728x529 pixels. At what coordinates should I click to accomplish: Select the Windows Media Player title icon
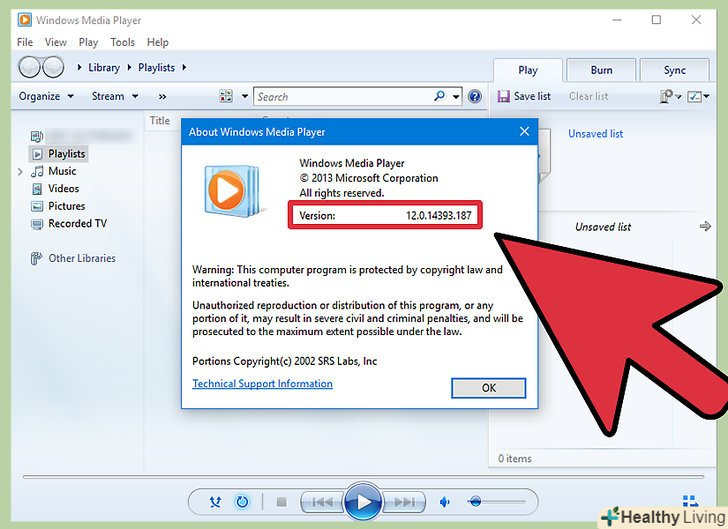[25, 20]
